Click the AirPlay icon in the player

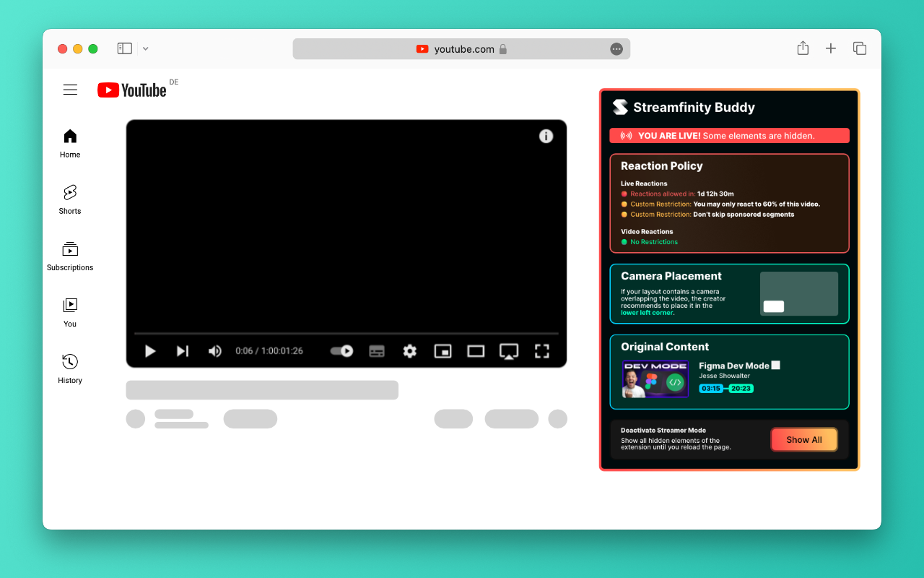tap(508, 351)
